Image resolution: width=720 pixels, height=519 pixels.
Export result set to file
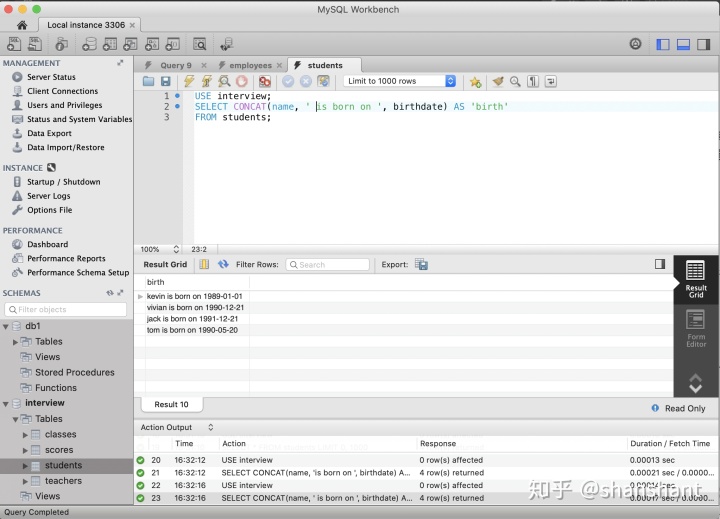point(421,264)
